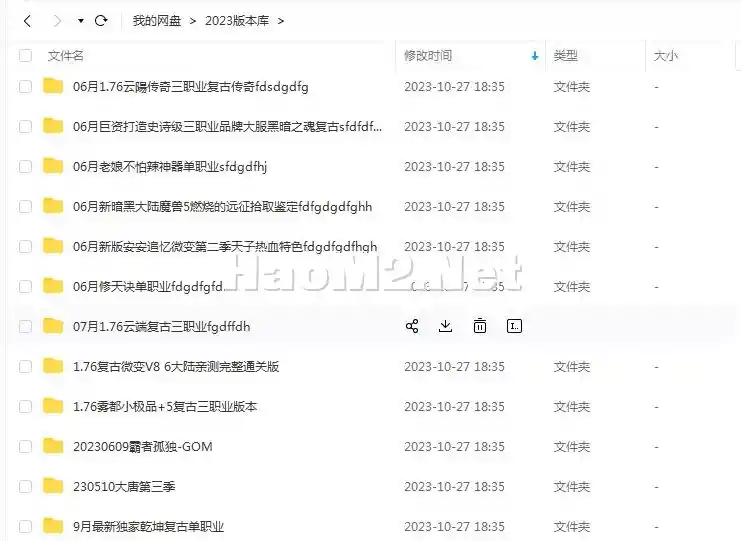Image resolution: width=741 pixels, height=541 pixels.
Task: Share the 07月1.76云端复古三职业 folder
Action: point(412,326)
